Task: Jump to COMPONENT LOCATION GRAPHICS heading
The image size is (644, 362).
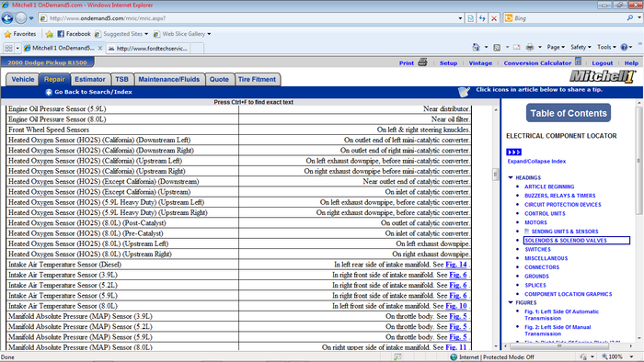Action: (x=568, y=294)
